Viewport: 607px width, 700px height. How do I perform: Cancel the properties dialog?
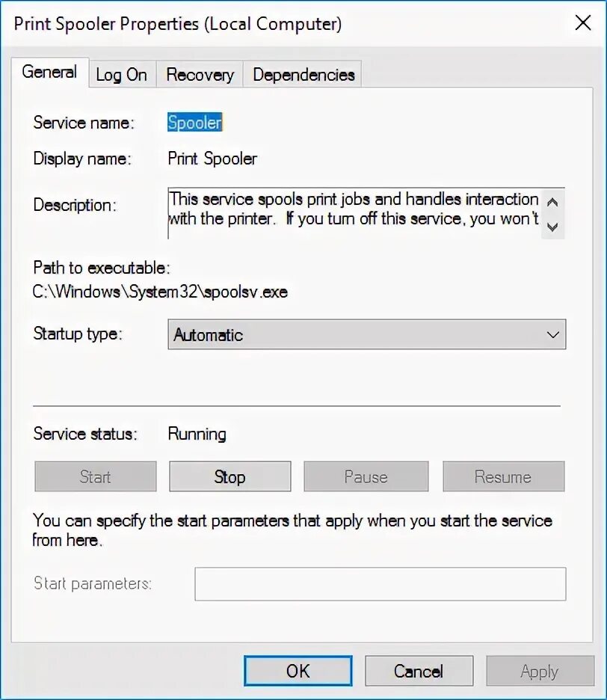419,671
